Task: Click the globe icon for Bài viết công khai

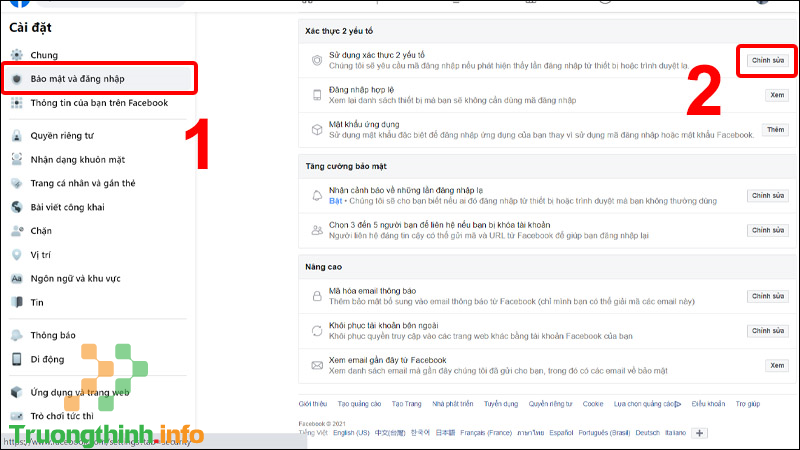Action: point(17,207)
